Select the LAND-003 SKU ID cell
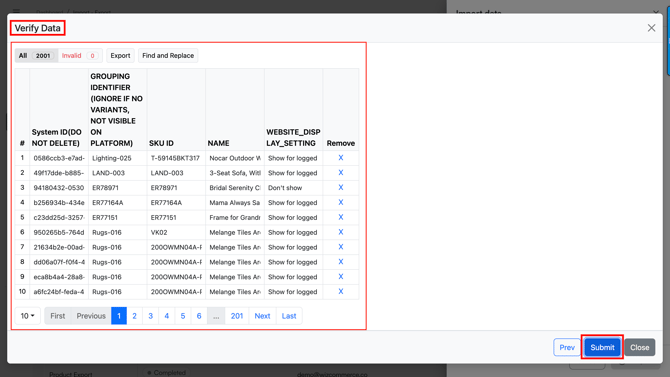Screen dimensions: 670x377 (176, 173)
